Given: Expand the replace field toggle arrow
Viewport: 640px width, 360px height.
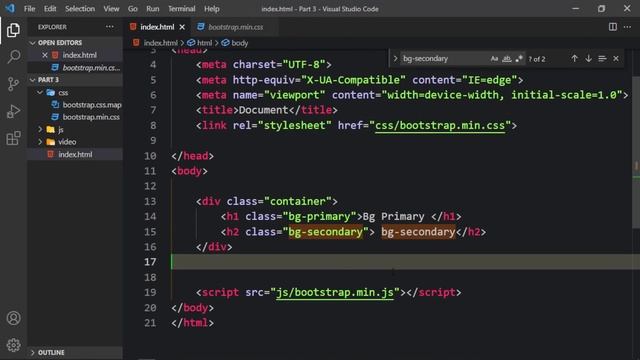Looking at the screenshot, I should [x=395, y=59].
